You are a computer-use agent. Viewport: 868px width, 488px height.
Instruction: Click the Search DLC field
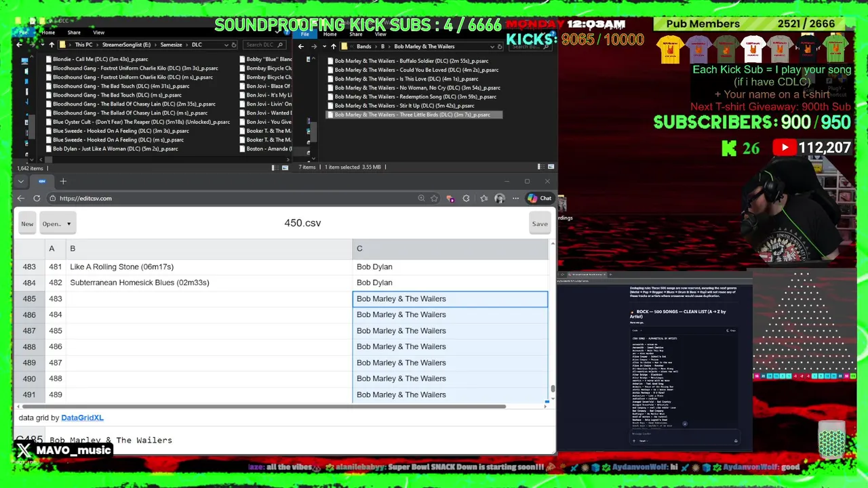(x=264, y=45)
